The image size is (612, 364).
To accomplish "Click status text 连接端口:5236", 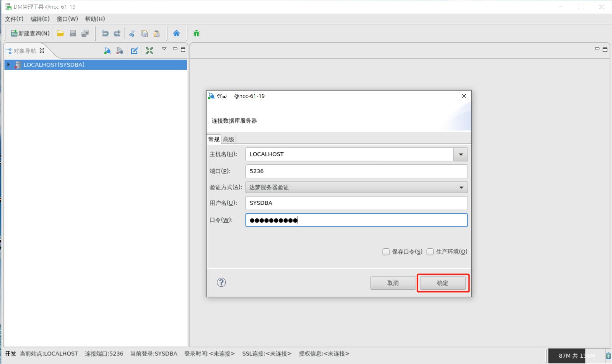I will click(x=104, y=354).
